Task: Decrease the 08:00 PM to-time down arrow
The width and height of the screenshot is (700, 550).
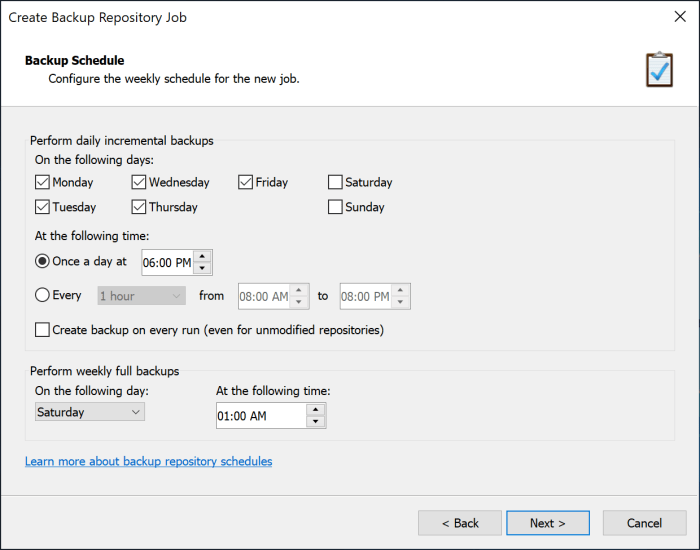Action: [x=400, y=302]
